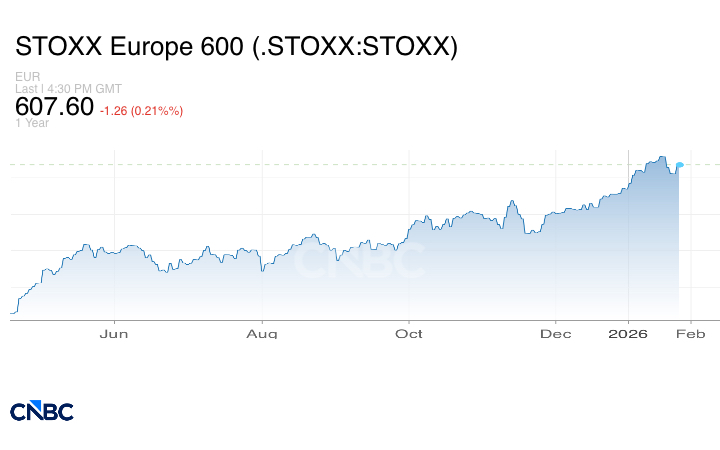Click the 607.60 last price value
This screenshot has height=450, width=720.
55,107
